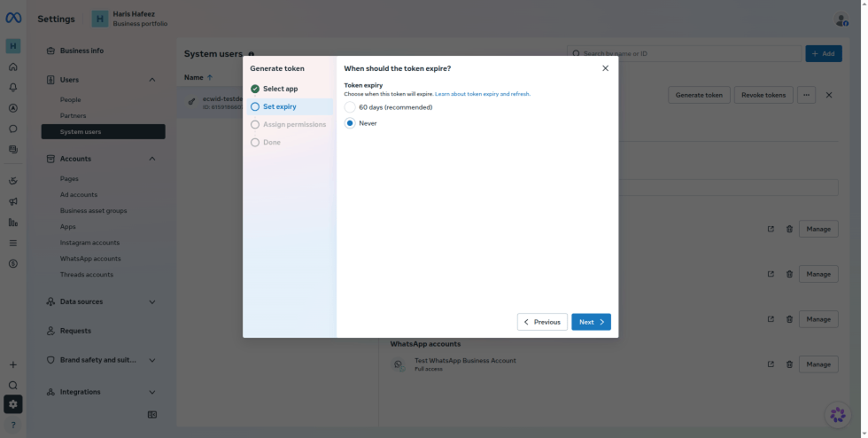Click the Previous button
This screenshot has width=868, height=438.
542,322
